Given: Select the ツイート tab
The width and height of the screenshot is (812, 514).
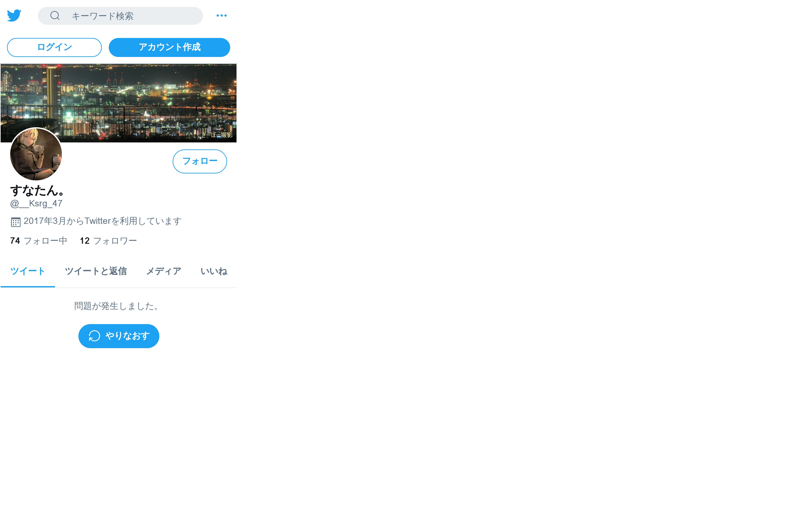Looking at the screenshot, I should click(28, 271).
